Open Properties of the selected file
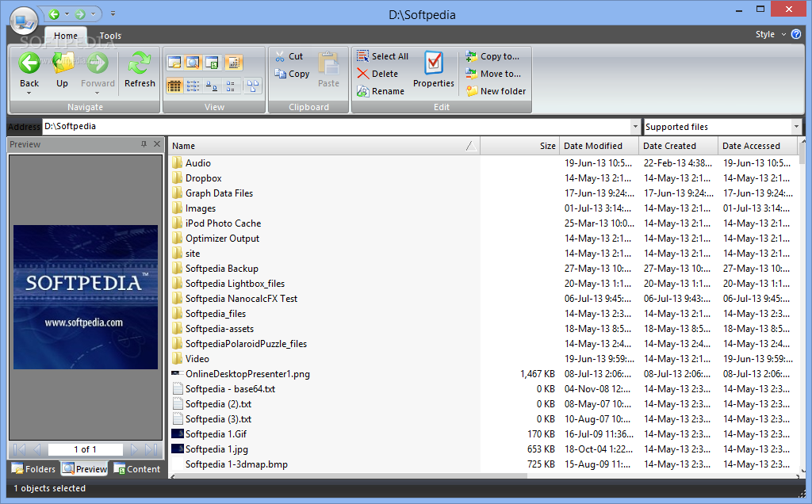 [434, 69]
